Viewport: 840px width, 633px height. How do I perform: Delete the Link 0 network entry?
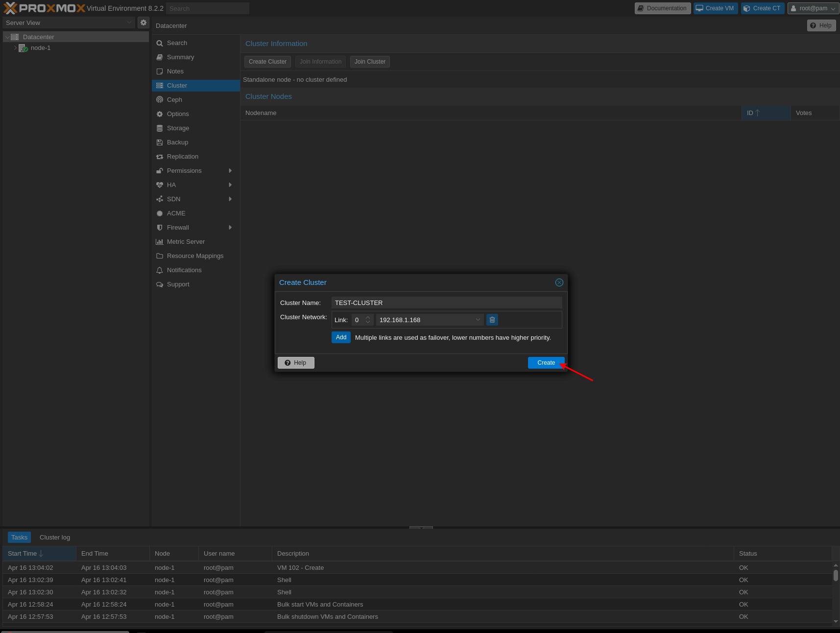492,320
